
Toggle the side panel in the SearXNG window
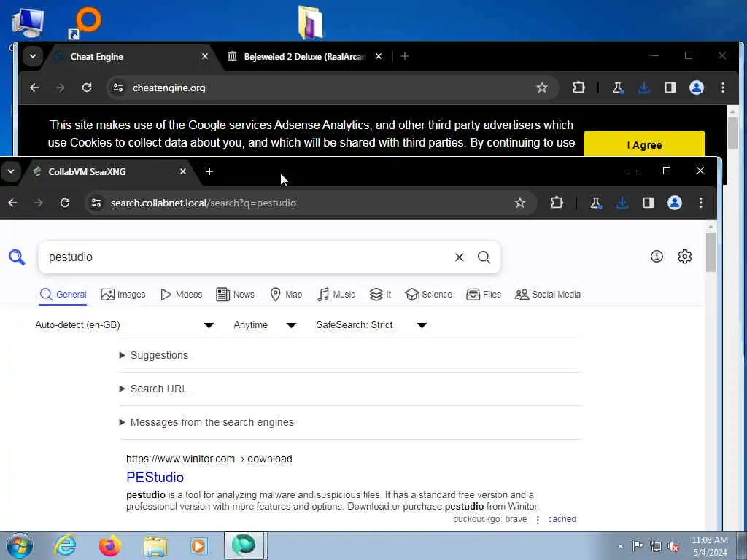click(x=648, y=203)
